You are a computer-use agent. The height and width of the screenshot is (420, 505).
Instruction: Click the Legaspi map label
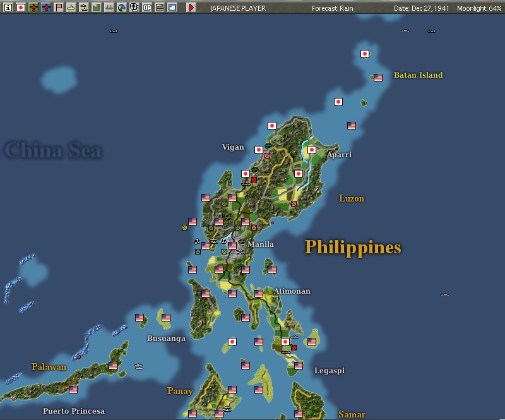point(330,371)
